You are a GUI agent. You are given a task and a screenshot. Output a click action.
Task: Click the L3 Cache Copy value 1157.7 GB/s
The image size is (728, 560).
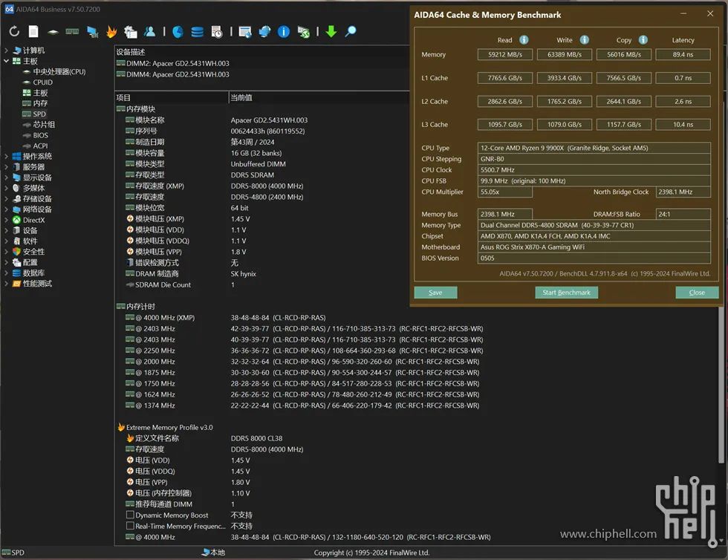tap(623, 125)
